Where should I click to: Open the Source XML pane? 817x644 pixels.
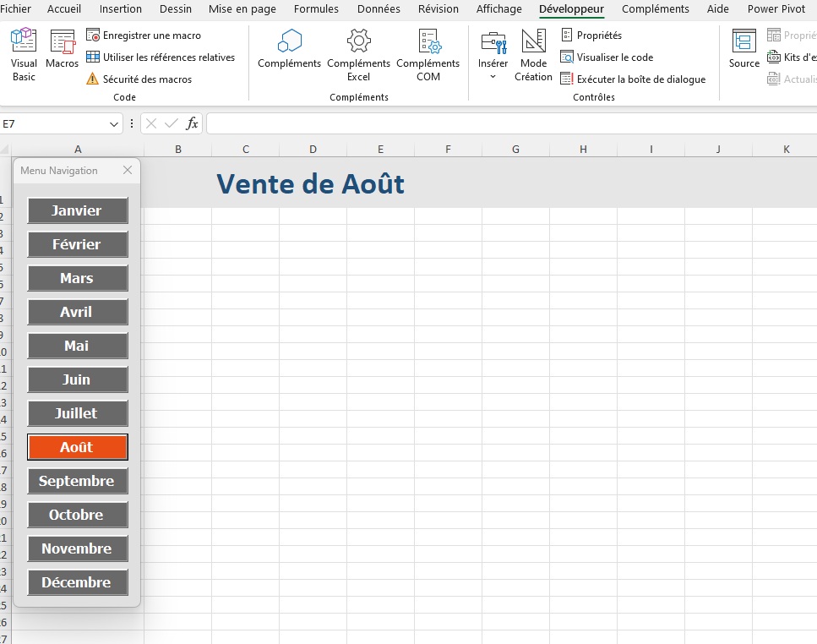coord(743,52)
